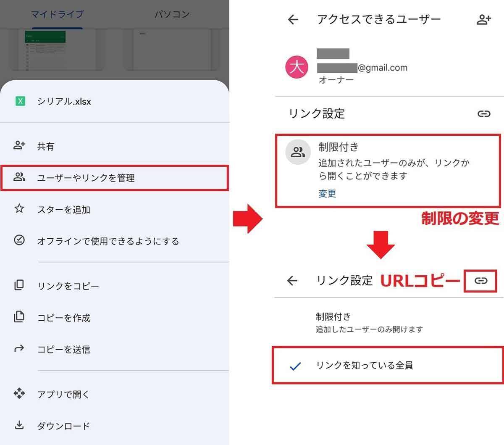Viewport: 504px width, 445px height.
Task: Click the forward arrow icon for コピーを送信
Action: tap(19, 348)
